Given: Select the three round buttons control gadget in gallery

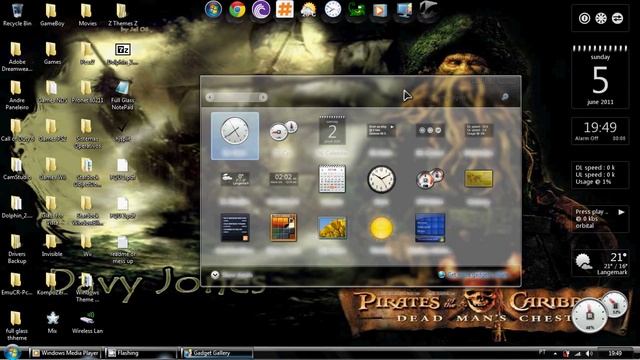Looking at the screenshot, I should click(430, 131).
